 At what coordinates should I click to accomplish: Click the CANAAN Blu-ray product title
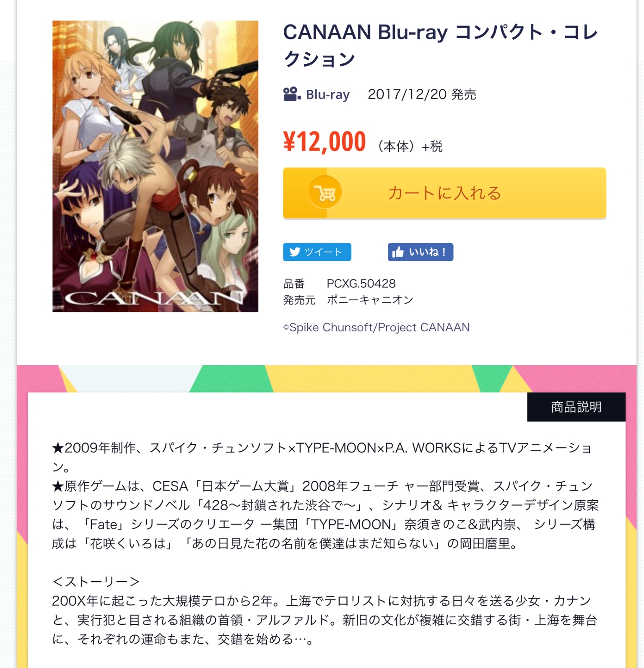pos(440,45)
